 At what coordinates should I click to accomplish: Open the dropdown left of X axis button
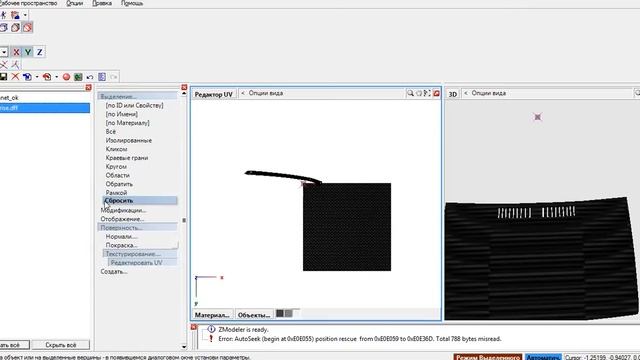tap(4, 52)
